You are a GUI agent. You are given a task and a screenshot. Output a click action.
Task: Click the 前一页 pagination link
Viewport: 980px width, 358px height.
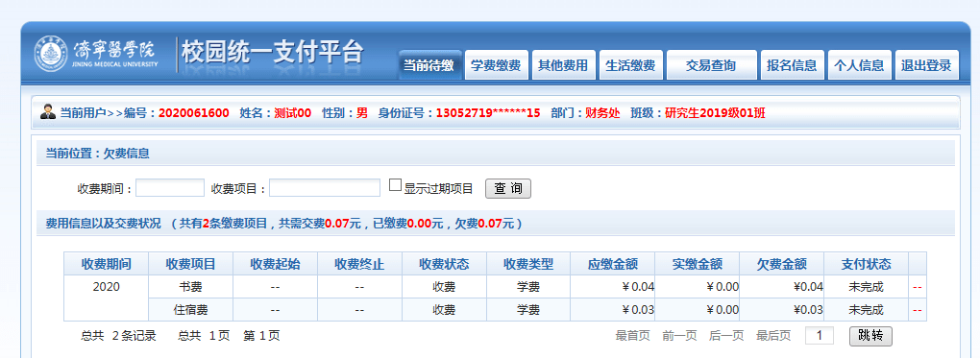[x=679, y=336]
